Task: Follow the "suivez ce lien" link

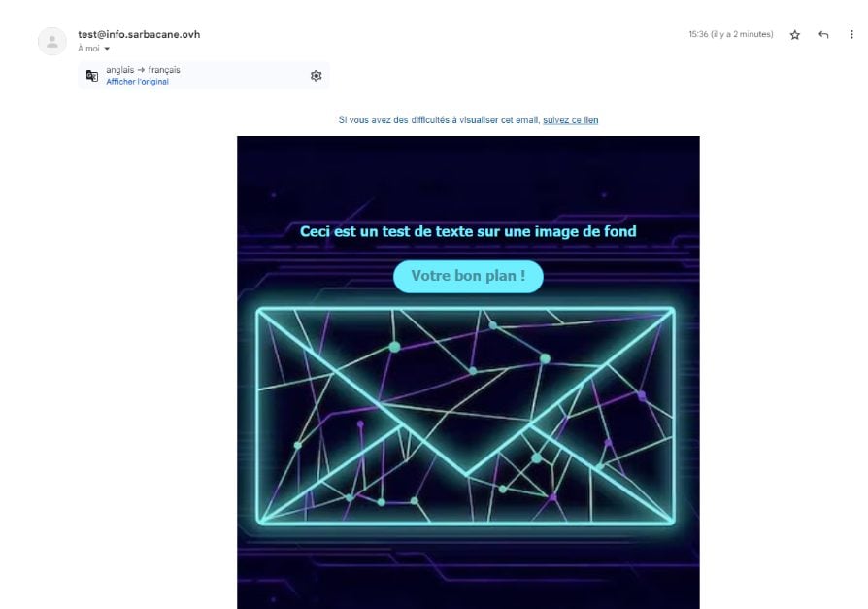Action: point(570,120)
